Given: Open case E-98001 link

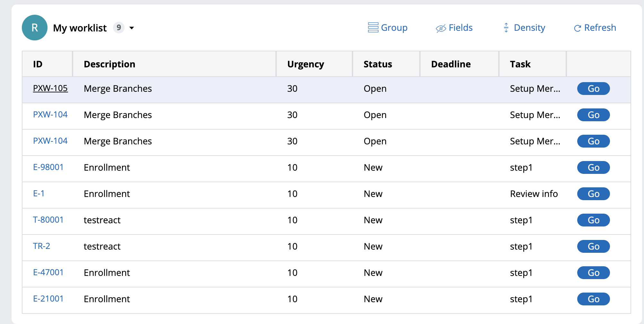Looking at the screenshot, I should (x=48, y=167).
